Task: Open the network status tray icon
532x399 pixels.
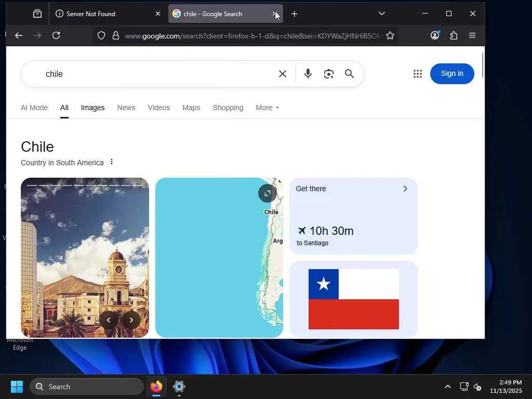Action: click(x=464, y=387)
